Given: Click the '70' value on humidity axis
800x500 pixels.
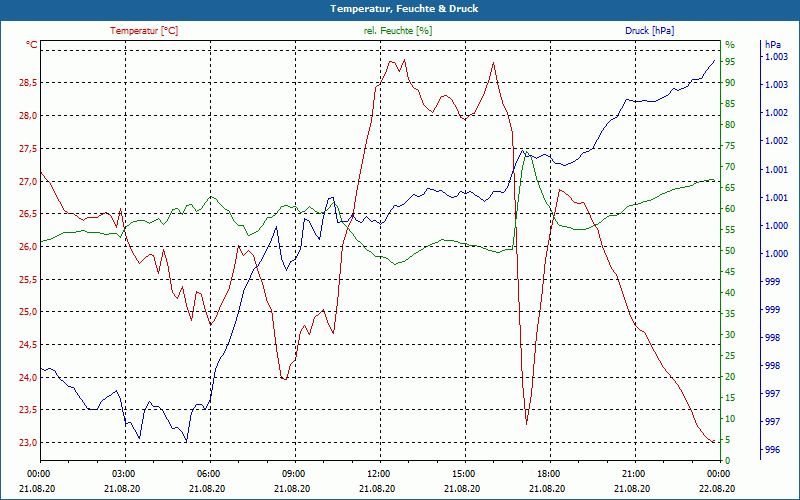Looking at the screenshot, I should (x=730, y=167).
